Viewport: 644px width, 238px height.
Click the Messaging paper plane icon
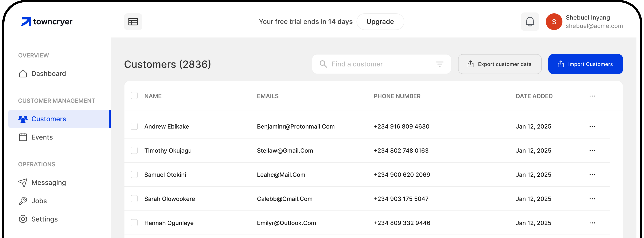pyautogui.click(x=23, y=183)
